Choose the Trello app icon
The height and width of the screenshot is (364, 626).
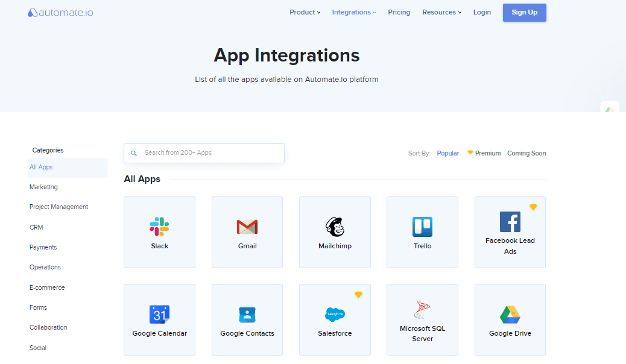click(422, 227)
